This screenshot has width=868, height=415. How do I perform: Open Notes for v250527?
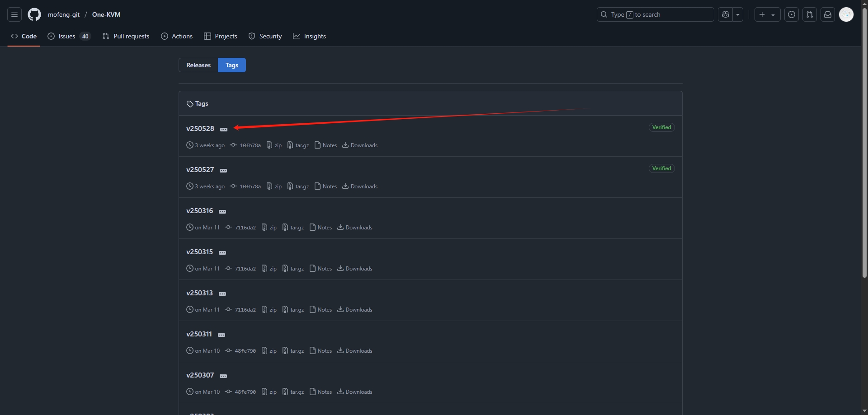pyautogui.click(x=325, y=187)
